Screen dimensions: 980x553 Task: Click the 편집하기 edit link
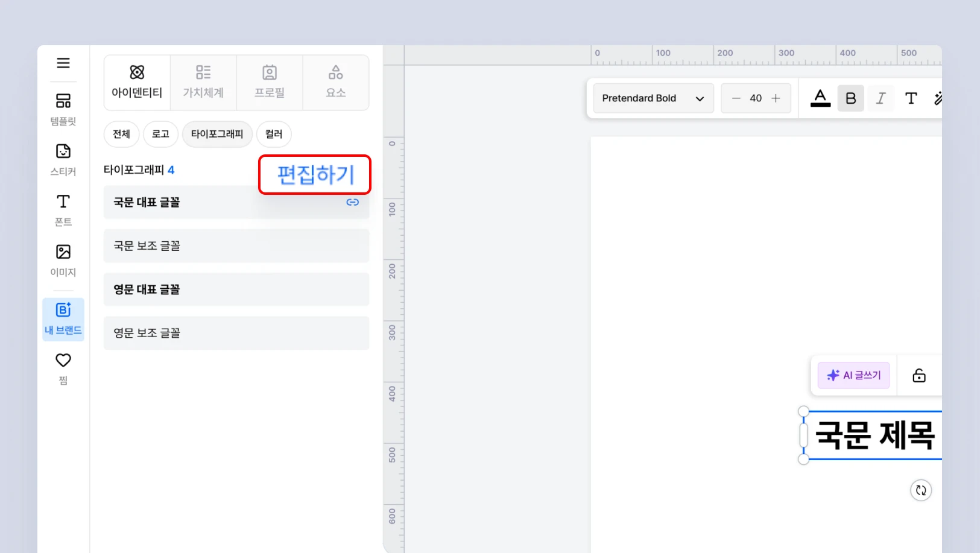[315, 175]
